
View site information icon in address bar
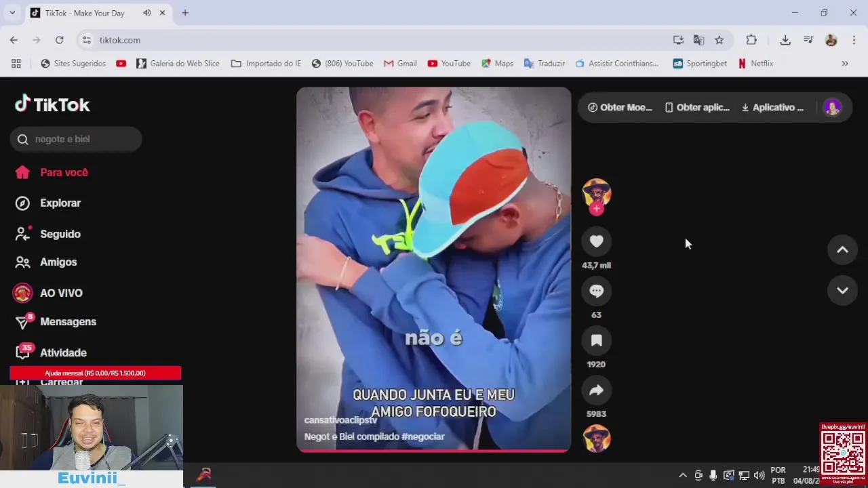click(x=87, y=40)
